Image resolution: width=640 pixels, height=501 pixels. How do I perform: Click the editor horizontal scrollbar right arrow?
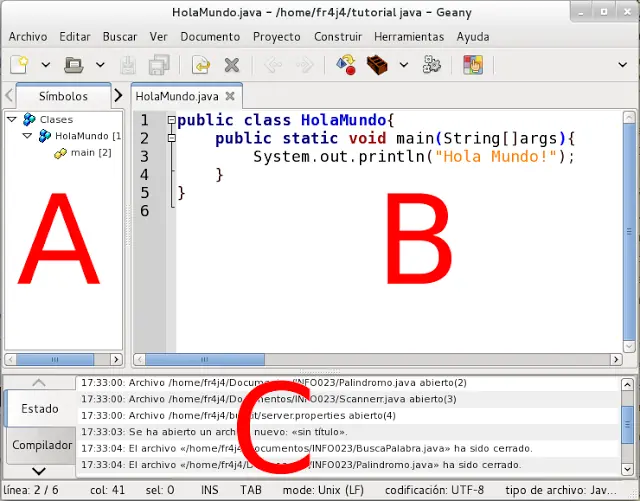[x=616, y=360]
